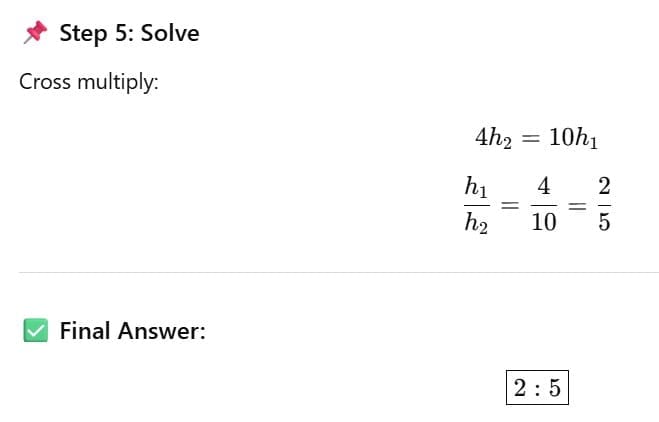The image size is (659, 422).
Task: Click the red pushpin icon
Action: 35,33
